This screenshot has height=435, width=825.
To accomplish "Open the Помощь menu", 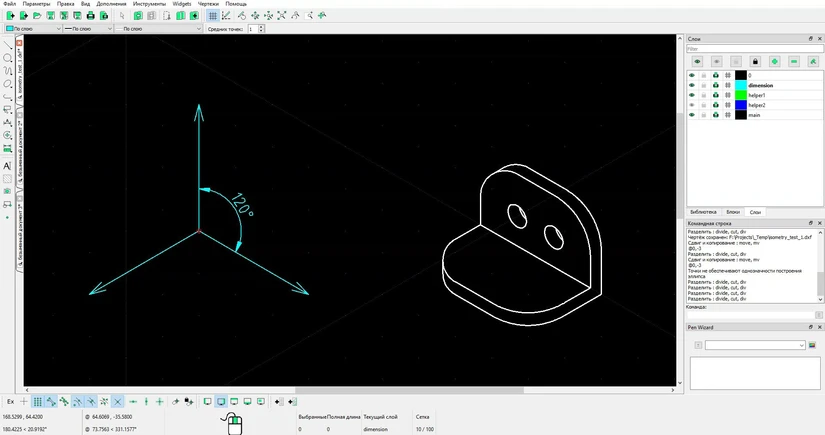I will tap(236, 4).
